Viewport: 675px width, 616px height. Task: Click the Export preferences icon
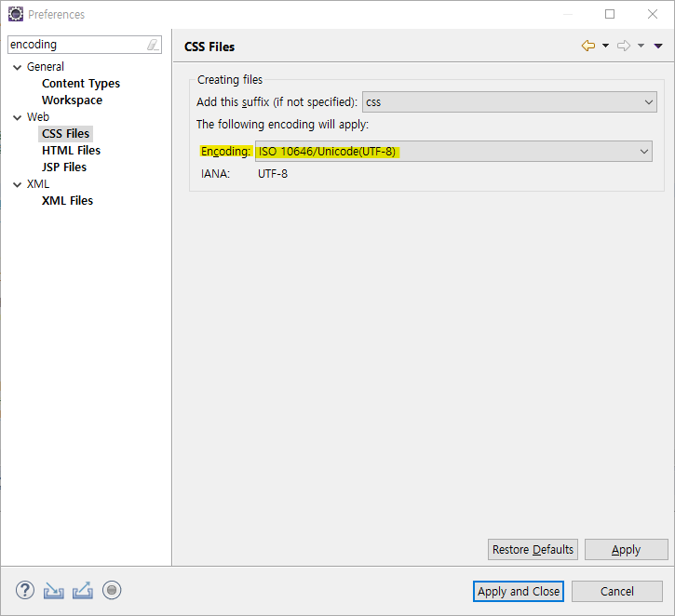click(82, 590)
